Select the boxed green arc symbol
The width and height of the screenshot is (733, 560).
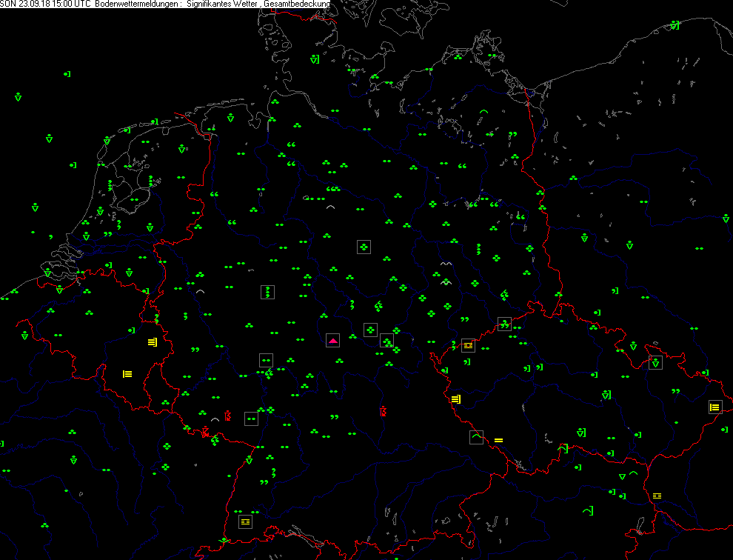pyautogui.click(x=475, y=437)
